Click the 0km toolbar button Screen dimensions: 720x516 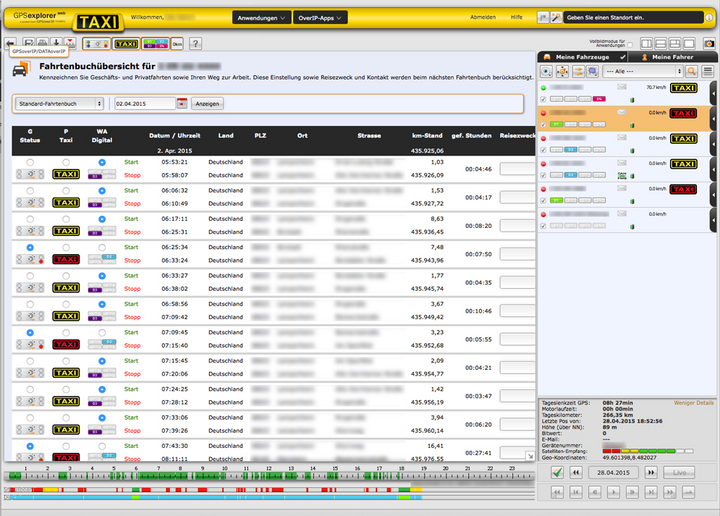(177, 44)
